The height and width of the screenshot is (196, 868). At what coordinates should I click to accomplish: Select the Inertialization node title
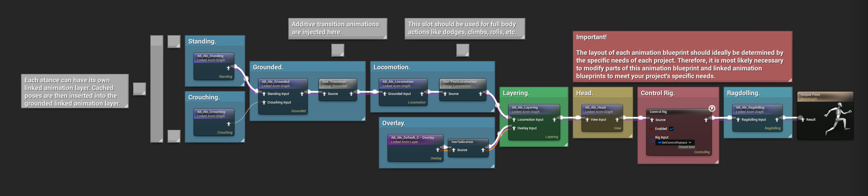coord(462,142)
